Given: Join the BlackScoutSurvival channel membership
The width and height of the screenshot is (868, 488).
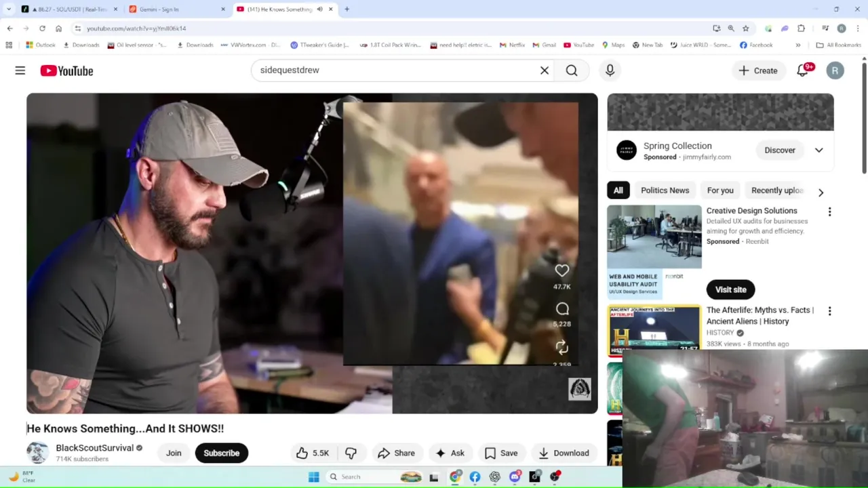Looking at the screenshot, I should [174, 453].
